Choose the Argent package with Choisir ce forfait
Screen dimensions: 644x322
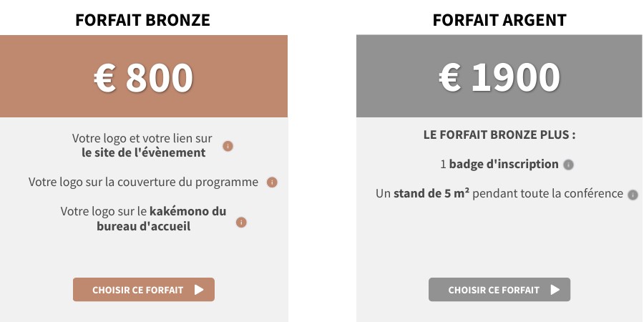click(x=499, y=290)
